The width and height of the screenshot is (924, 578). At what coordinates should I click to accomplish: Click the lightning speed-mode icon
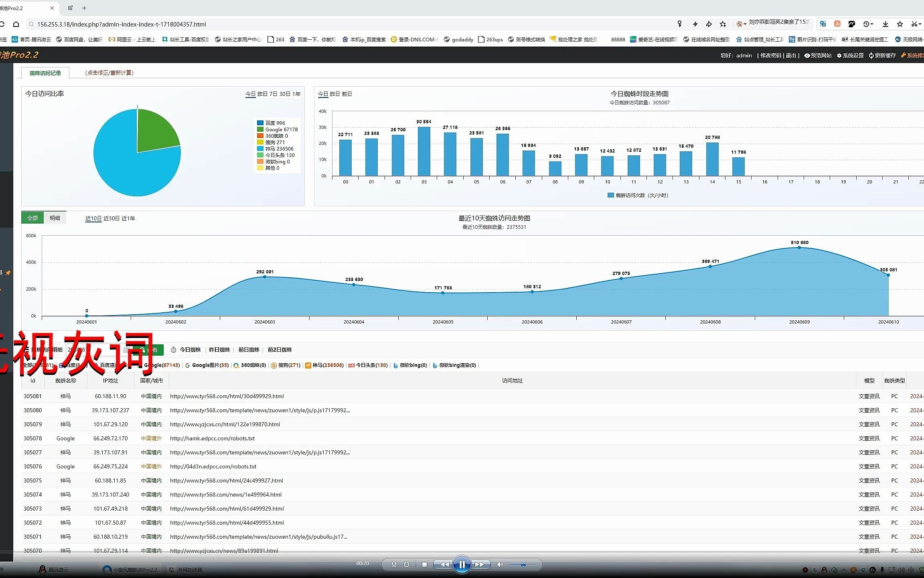(695, 24)
